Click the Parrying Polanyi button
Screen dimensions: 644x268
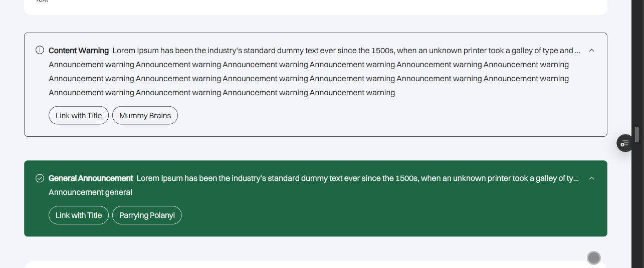click(147, 215)
